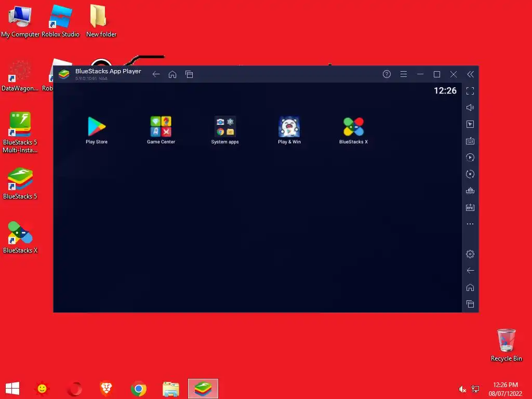Select the Roblox Studio desktop shortcut

click(x=60, y=21)
